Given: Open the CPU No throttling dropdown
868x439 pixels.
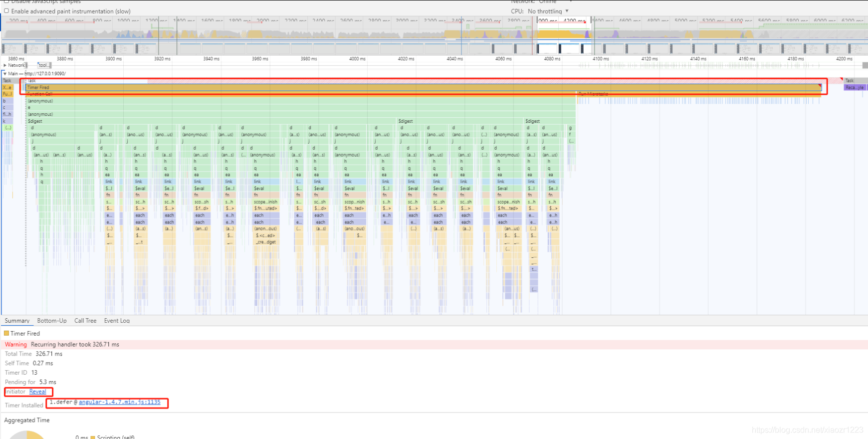Looking at the screenshot, I should [548, 11].
